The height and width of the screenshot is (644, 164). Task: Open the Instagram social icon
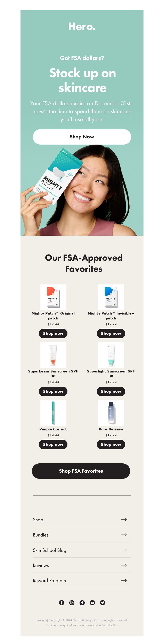click(x=72, y=602)
